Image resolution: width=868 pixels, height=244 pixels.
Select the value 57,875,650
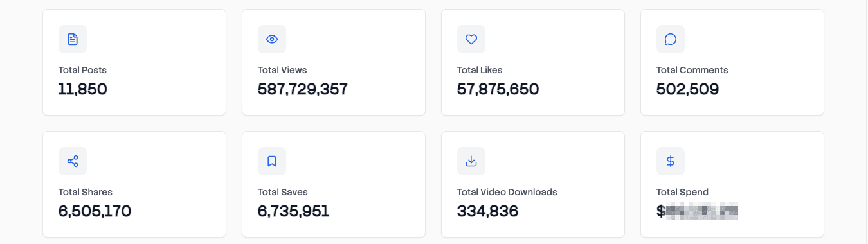(498, 89)
